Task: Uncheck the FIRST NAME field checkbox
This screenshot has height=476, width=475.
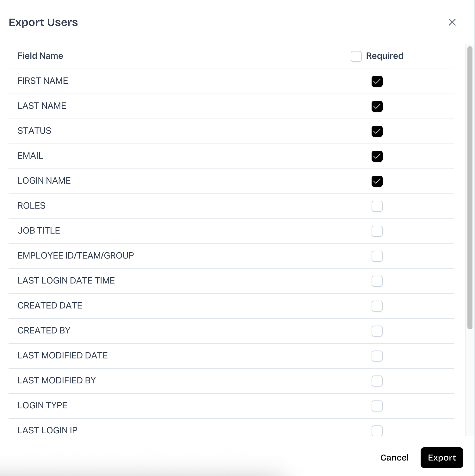Action: click(x=377, y=81)
